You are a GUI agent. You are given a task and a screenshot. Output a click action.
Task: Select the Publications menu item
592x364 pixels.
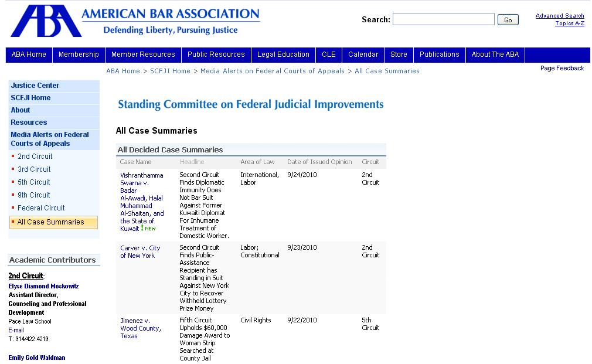pyautogui.click(x=439, y=55)
